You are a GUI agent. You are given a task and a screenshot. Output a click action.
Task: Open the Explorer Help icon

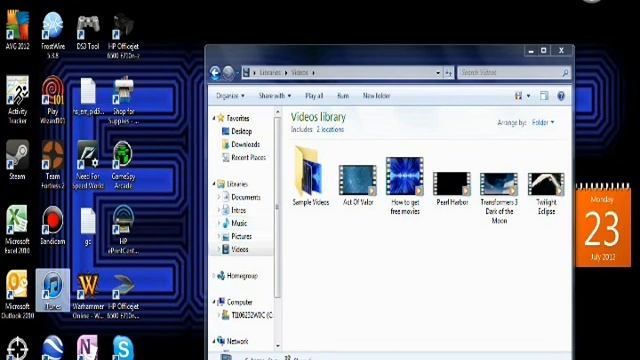[561, 96]
